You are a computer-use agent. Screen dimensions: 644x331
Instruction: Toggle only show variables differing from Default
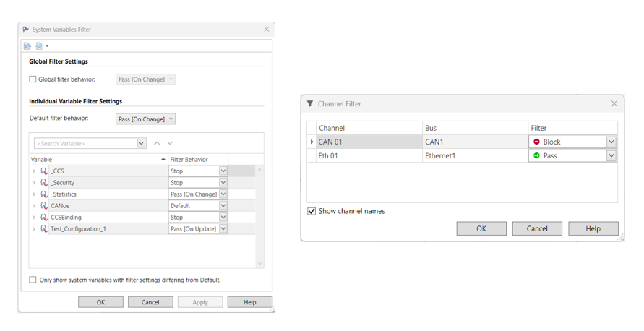pyautogui.click(x=33, y=280)
